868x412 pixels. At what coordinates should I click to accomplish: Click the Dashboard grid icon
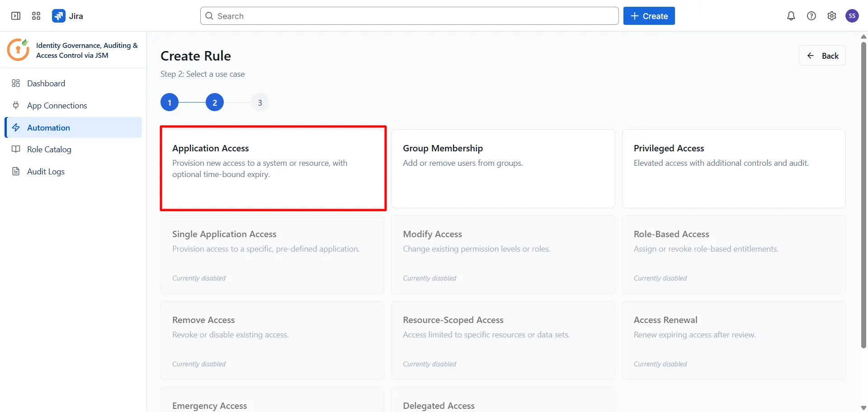pos(16,83)
